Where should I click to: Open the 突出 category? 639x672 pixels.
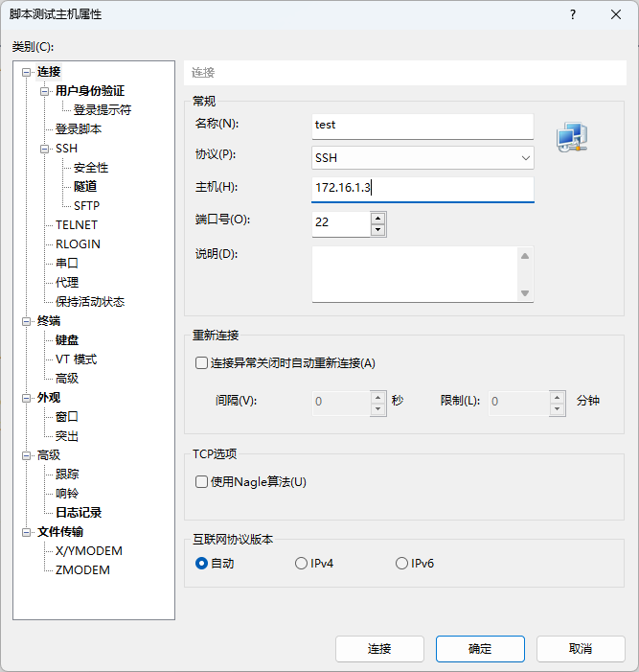(x=67, y=436)
